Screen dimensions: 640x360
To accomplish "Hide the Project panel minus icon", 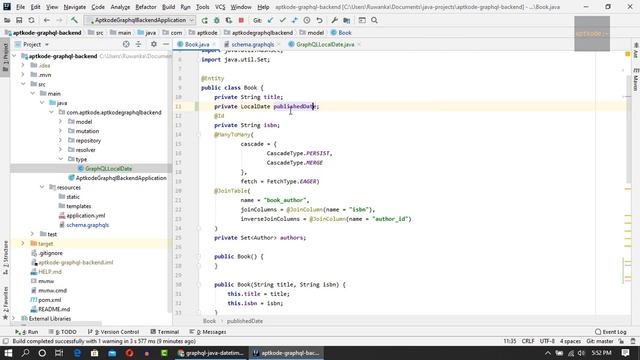I will (x=166, y=44).
